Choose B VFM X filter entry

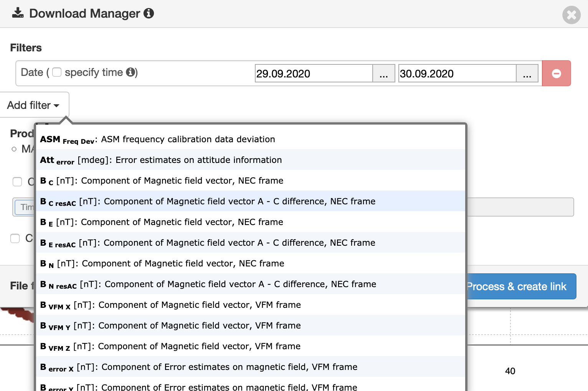click(251, 305)
